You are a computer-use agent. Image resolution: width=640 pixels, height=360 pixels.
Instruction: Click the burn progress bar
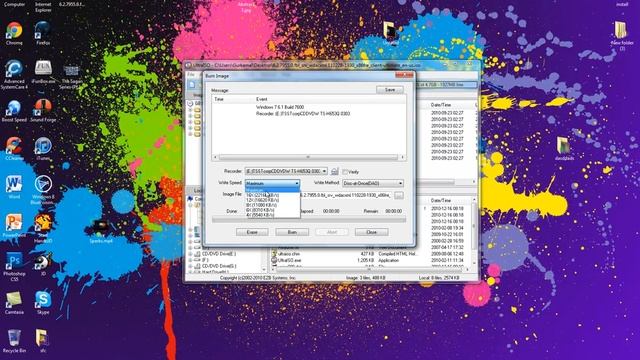309,220
